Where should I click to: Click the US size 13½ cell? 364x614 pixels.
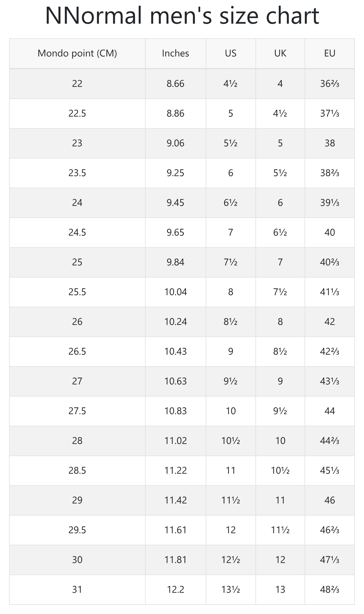[231, 589]
